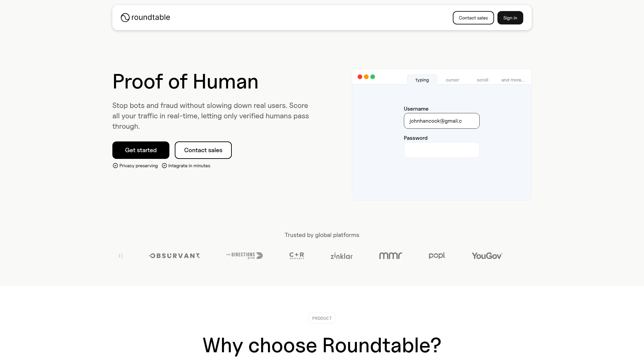This screenshot has height=362, width=644.
Task: Select the 'and more...' tab
Action: tap(513, 80)
